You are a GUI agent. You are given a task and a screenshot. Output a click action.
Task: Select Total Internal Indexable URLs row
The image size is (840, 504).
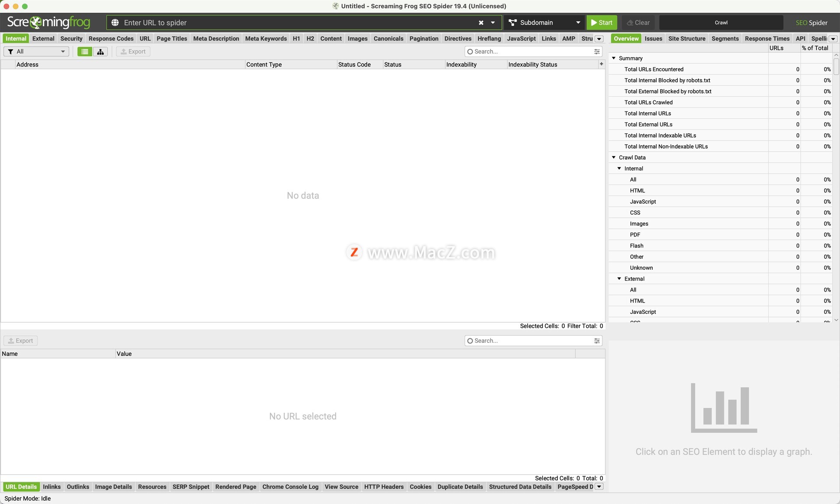(721, 136)
